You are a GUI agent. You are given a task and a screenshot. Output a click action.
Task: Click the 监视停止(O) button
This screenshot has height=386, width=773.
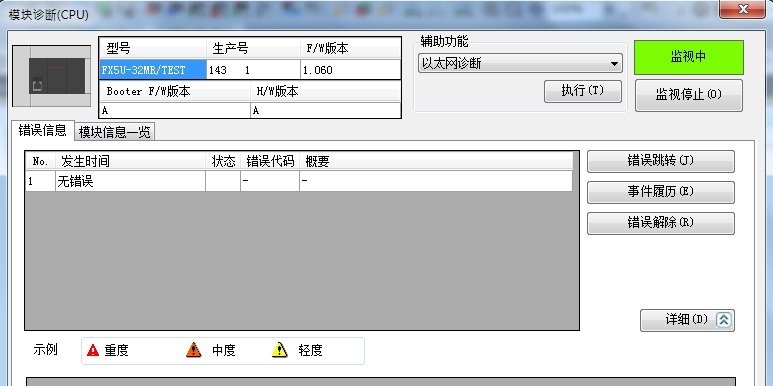(x=689, y=95)
